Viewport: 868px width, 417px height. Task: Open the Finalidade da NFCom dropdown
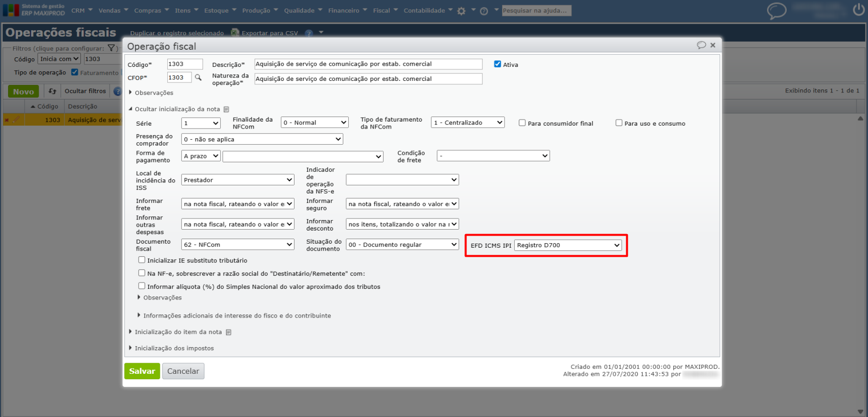pos(315,123)
